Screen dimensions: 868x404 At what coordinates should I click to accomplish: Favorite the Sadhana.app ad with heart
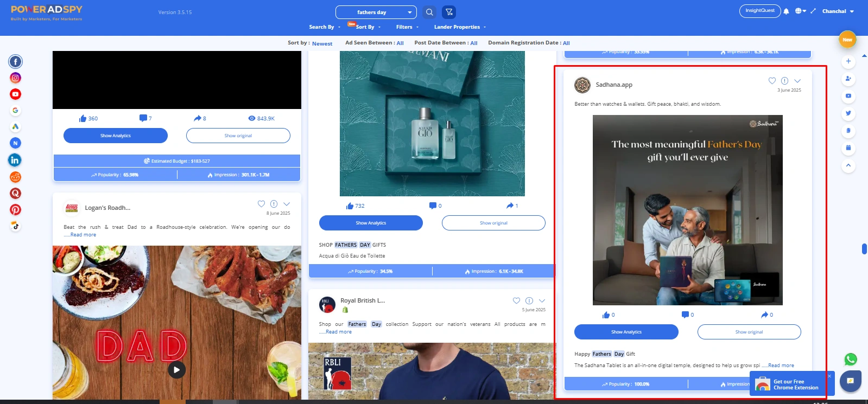click(772, 81)
